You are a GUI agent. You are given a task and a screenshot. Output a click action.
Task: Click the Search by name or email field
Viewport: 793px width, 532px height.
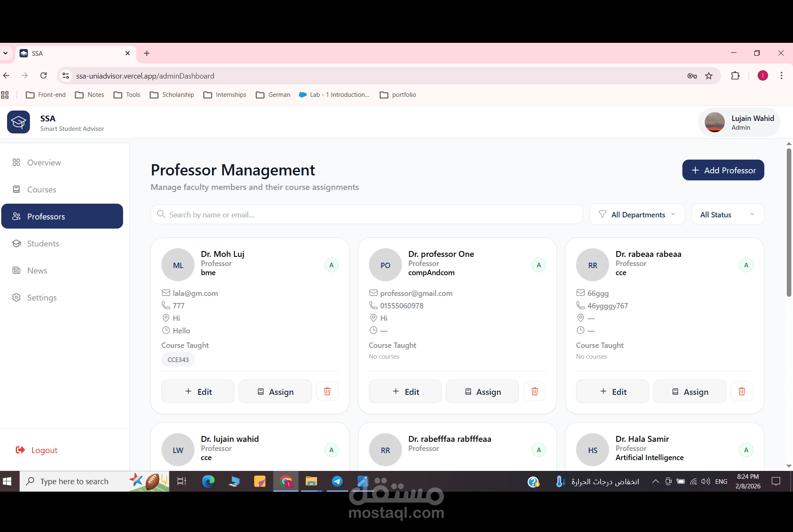click(366, 214)
